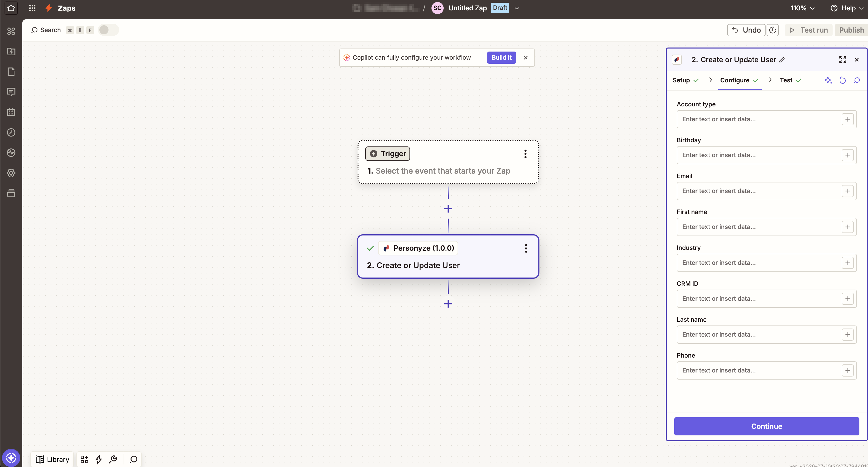Open the version history icon beside Undo
Viewport: 868px width, 467px height.
point(773,30)
